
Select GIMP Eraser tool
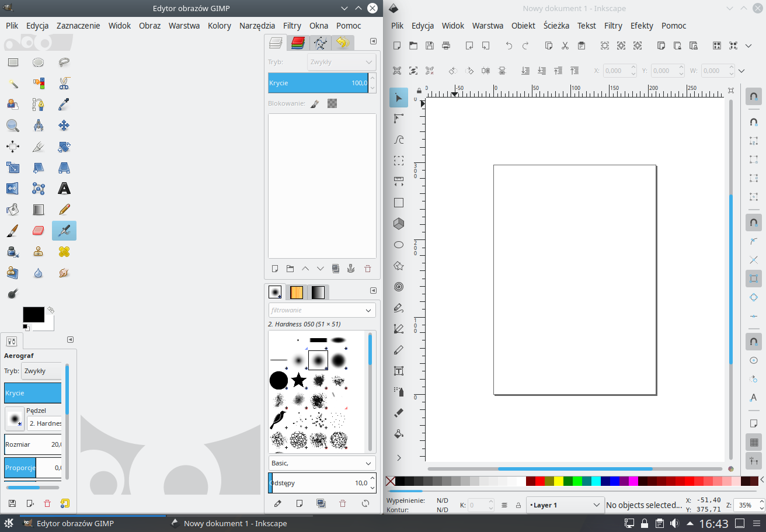[x=39, y=230]
